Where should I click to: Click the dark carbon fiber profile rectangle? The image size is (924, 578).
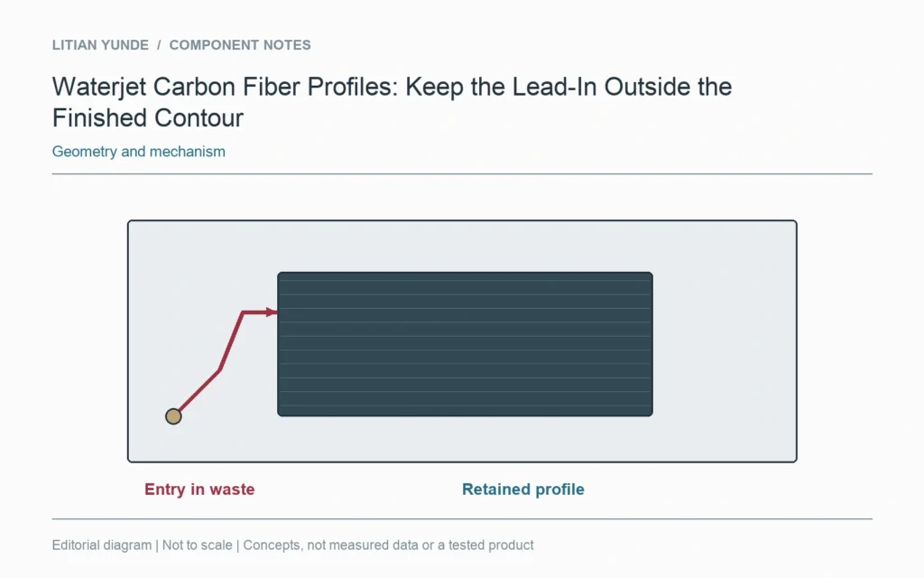(465, 344)
